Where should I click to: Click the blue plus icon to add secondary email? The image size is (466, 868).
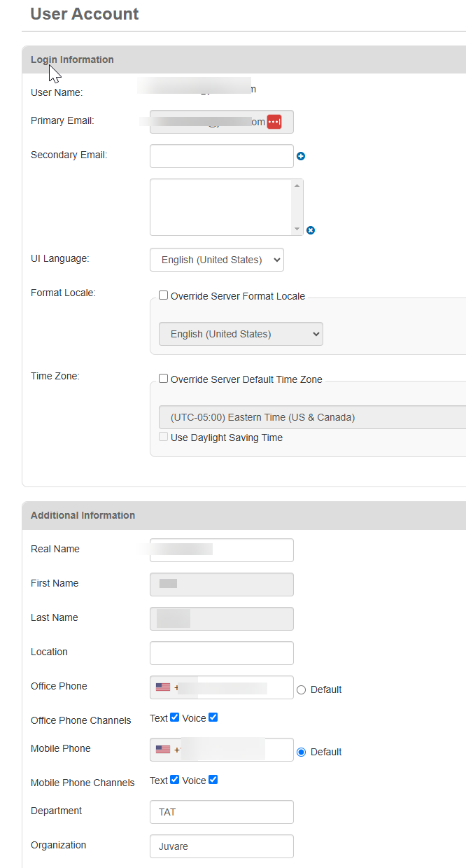coord(301,156)
